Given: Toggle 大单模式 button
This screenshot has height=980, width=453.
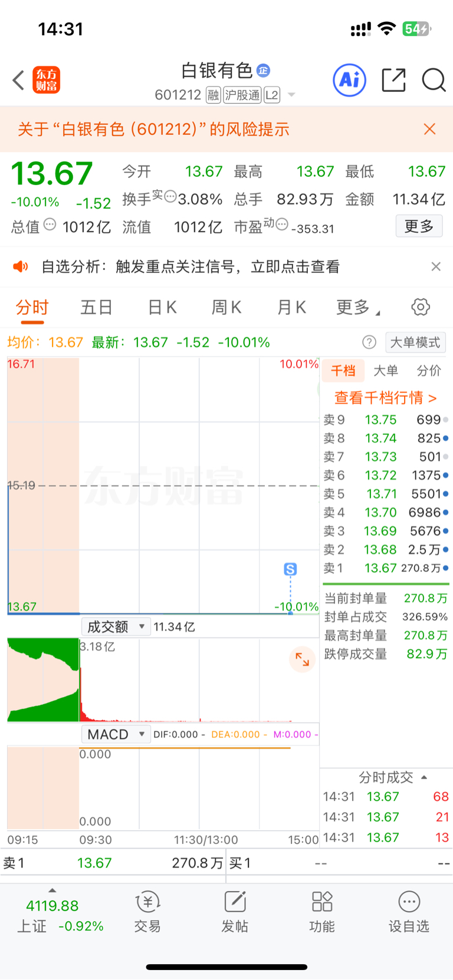Looking at the screenshot, I should click(415, 342).
